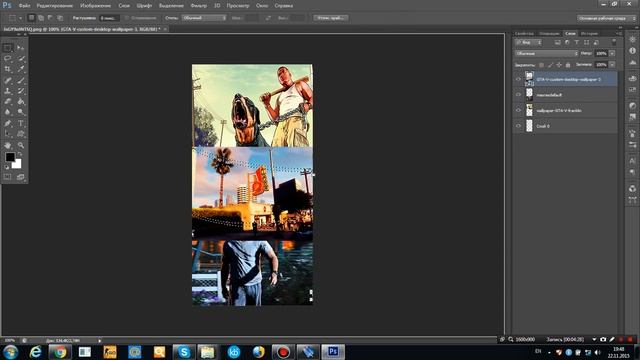The width and height of the screenshot is (640, 360).
Task: Select the Custom Shape tool
Action: pos(21,133)
